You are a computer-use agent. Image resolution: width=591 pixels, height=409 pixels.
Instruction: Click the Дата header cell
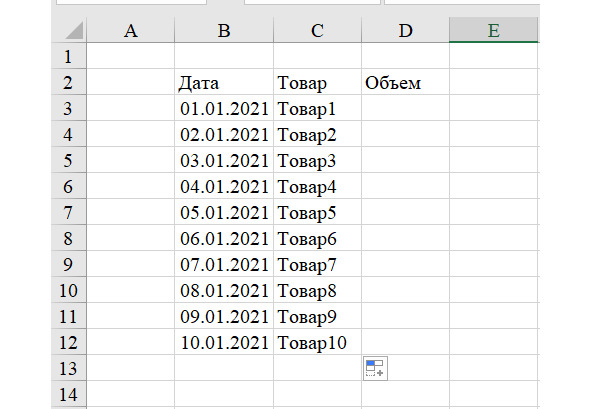tap(224, 82)
